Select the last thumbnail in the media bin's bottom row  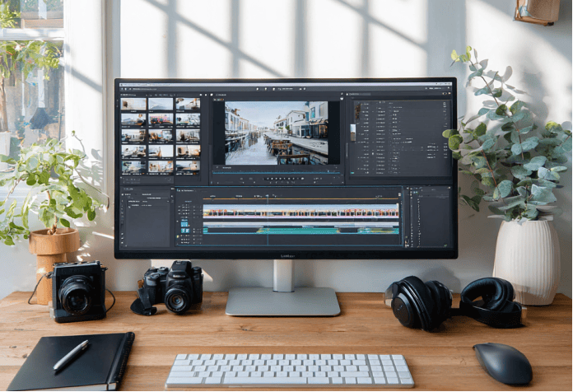point(188,166)
